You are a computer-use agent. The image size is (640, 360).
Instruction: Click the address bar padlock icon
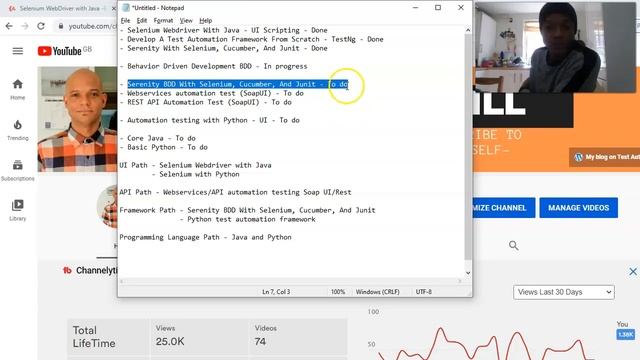point(61,26)
